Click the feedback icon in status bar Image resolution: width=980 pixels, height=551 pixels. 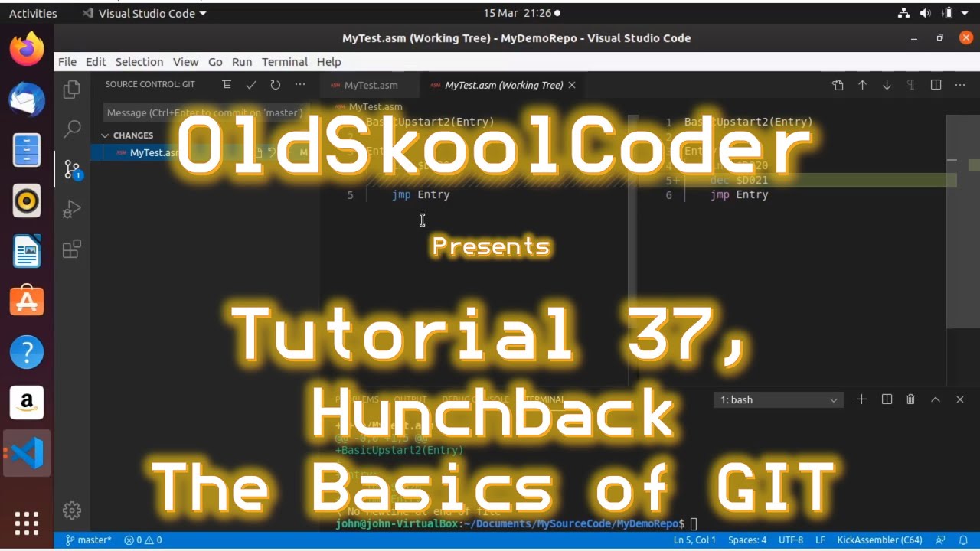point(940,540)
